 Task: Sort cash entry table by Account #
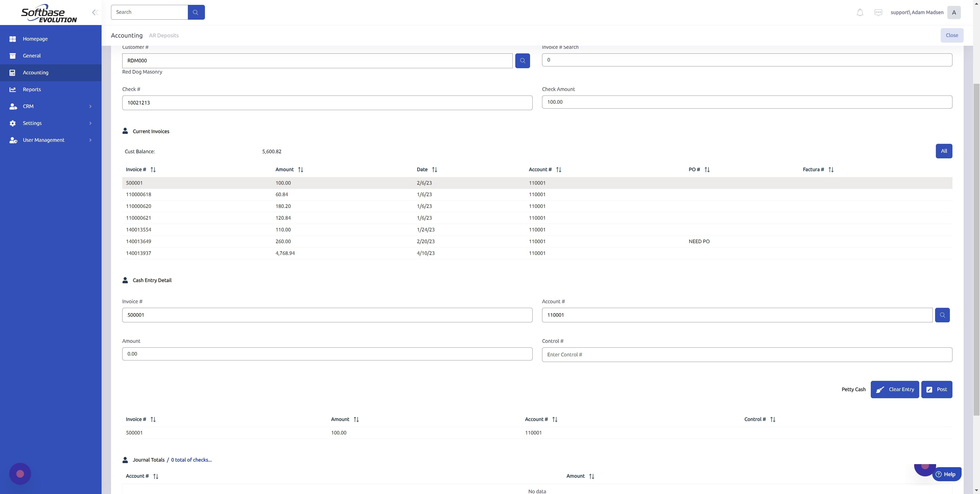point(554,419)
